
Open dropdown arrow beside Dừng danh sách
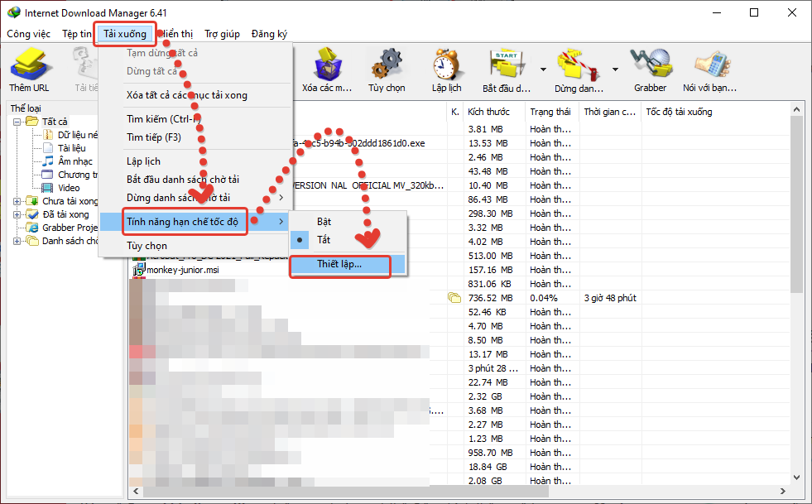[615, 70]
